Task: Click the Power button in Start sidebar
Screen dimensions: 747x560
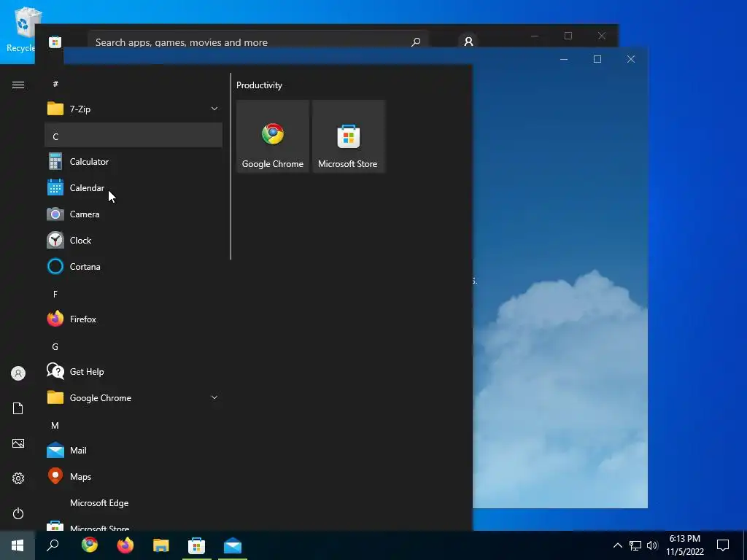Action: point(18,513)
